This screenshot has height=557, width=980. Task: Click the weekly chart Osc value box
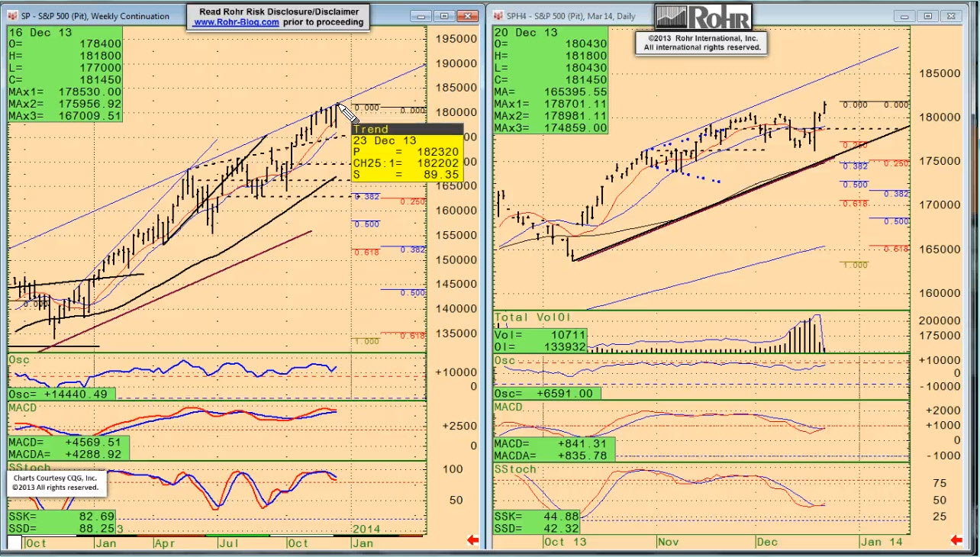[61, 394]
